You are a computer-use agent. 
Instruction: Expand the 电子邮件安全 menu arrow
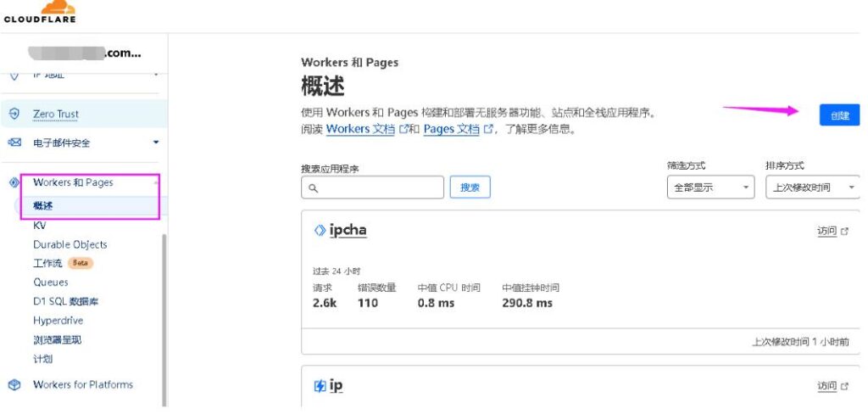156,143
